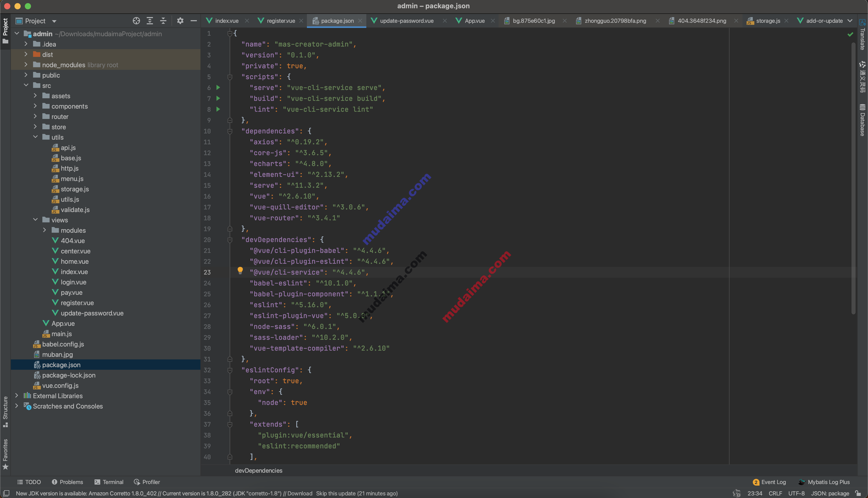Image resolution: width=868 pixels, height=498 pixels.
Task: Run the build script gutter arrow
Action: pyautogui.click(x=218, y=99)
